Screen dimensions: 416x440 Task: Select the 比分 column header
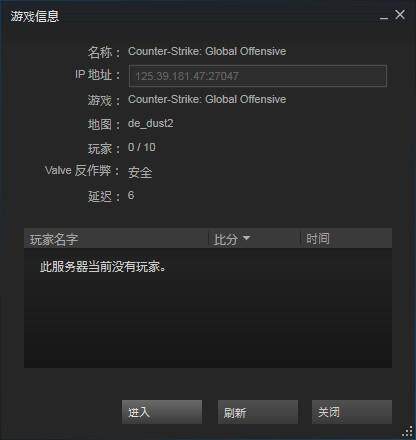click(254, 239)
